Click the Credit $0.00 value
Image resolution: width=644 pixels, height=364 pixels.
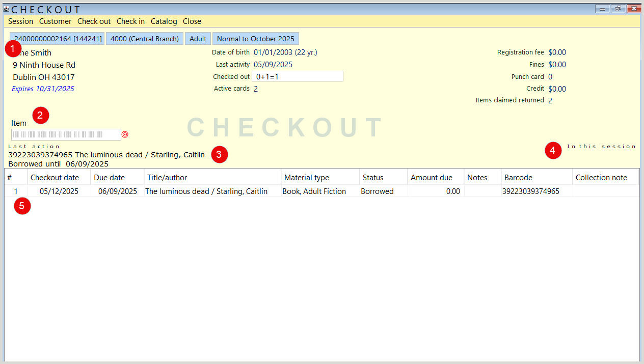557,89
